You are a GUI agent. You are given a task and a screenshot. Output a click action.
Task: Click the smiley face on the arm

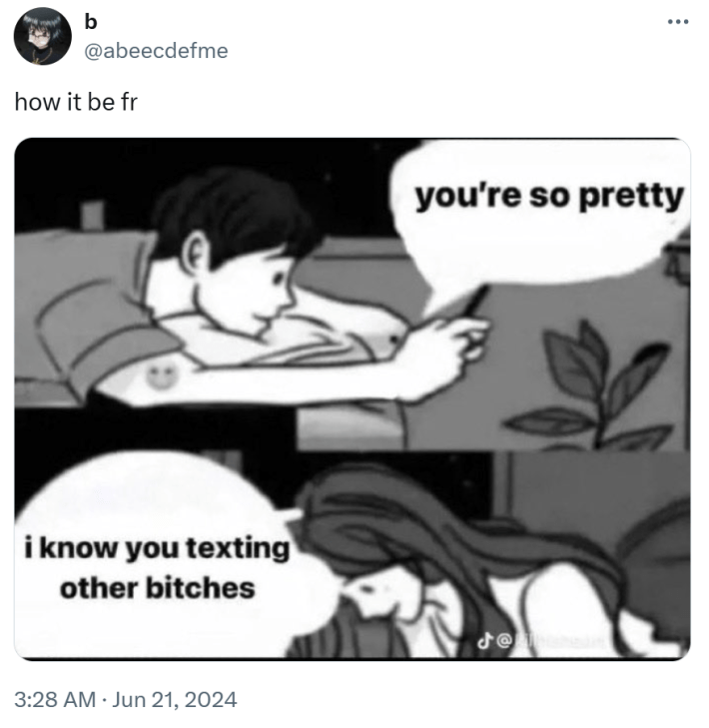(162, 377)
